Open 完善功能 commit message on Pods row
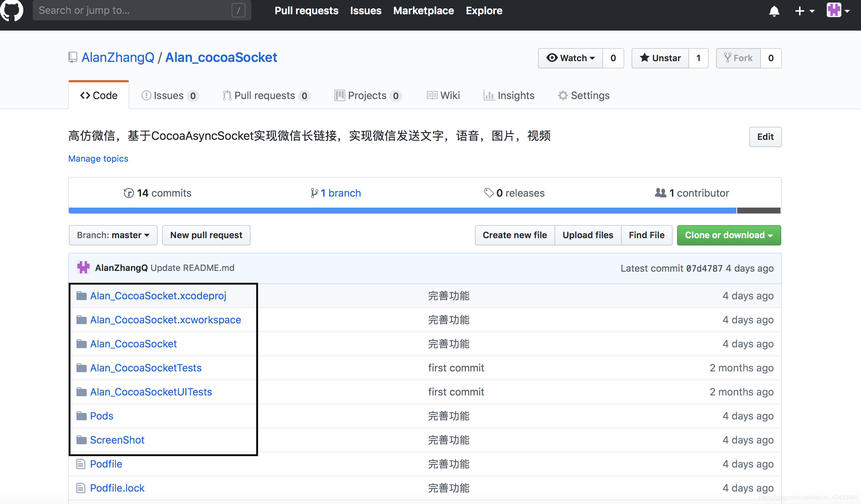 click(x=449, y=416)
